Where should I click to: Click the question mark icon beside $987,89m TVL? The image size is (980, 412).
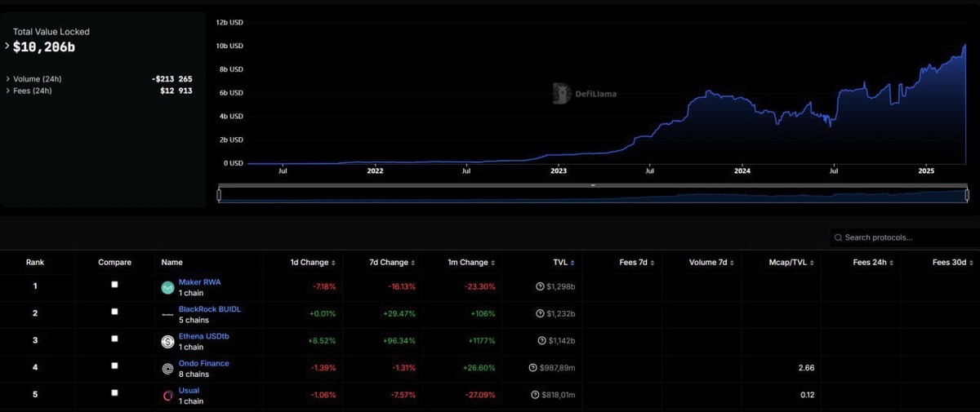(x=533, y=368)
